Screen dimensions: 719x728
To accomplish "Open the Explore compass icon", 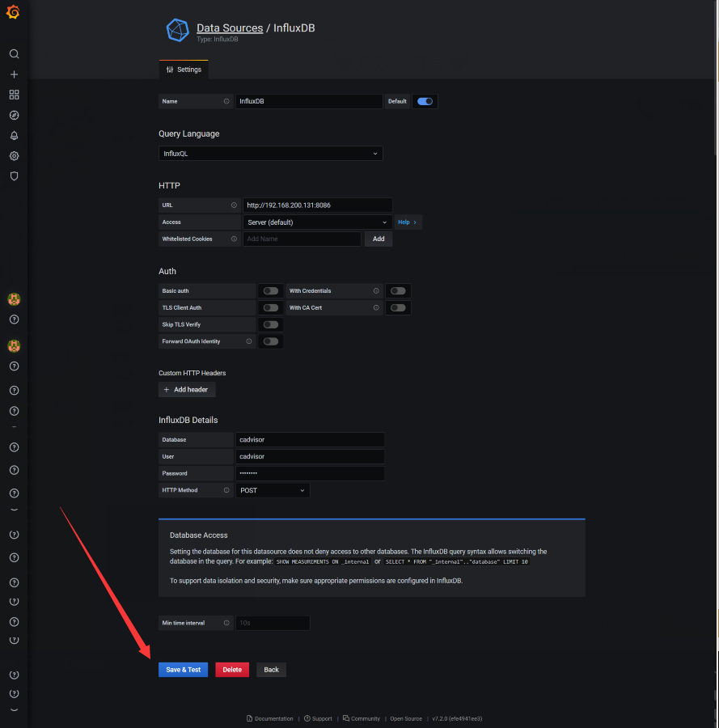I will 14,115.
